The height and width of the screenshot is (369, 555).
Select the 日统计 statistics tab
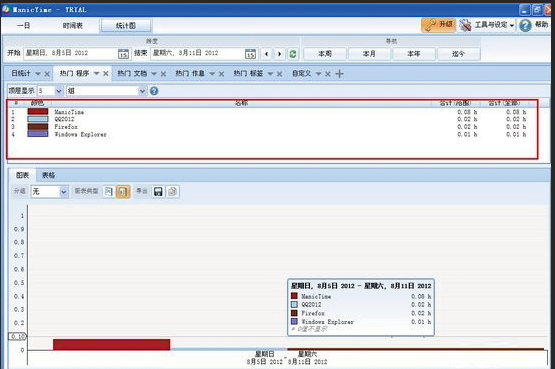21,73
